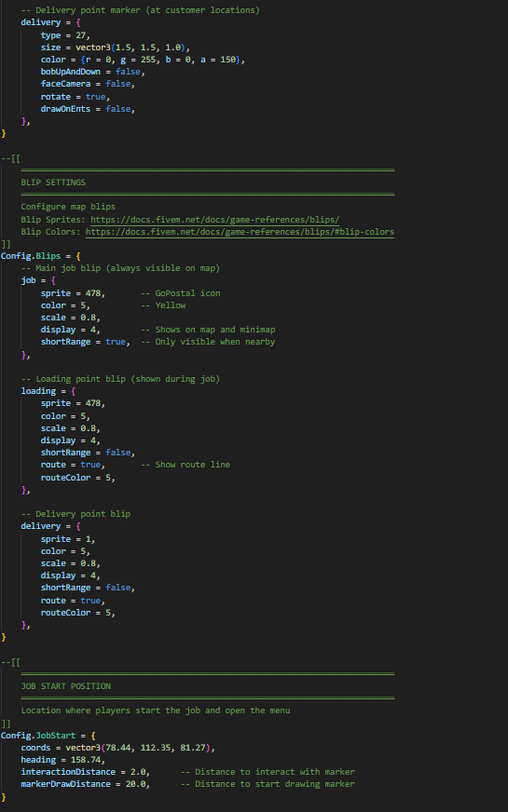
Task: Click the color table line with 'g = 255'
Action: [x=143, y=60]
